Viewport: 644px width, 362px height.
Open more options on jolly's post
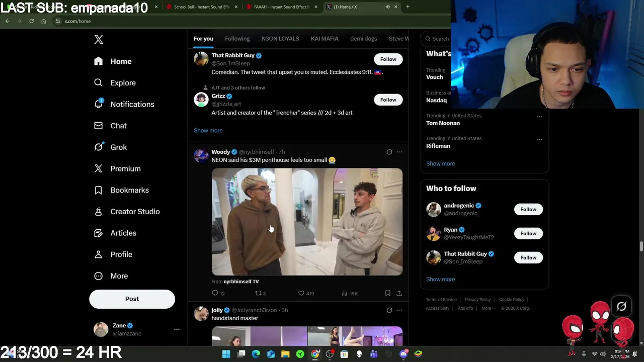pos(399,310)
